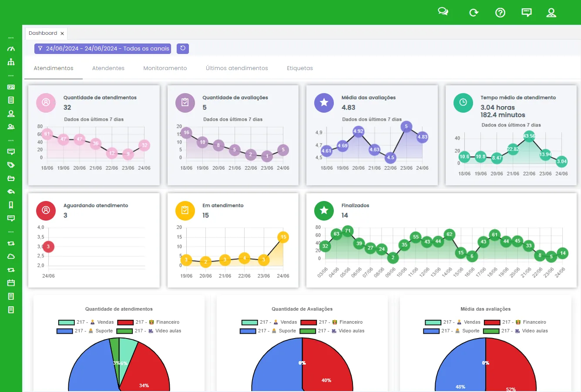
Task: Toggle Suporte series in Quantidade de Avaliações pie
Action: pos(268,331)
